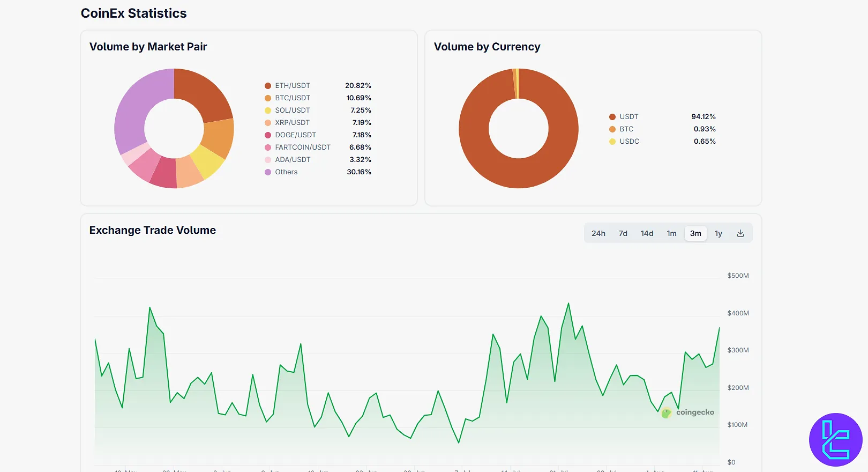Click the Exchange Trade Volume title
Screen dimensions: 868x472
tap(153, 230)
